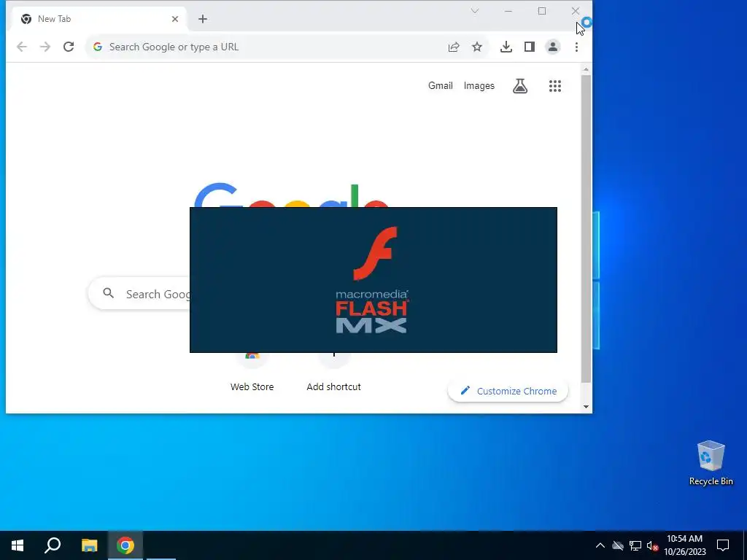Go forward using the forward arrow

pyautogui.click(x=45, y=47)
